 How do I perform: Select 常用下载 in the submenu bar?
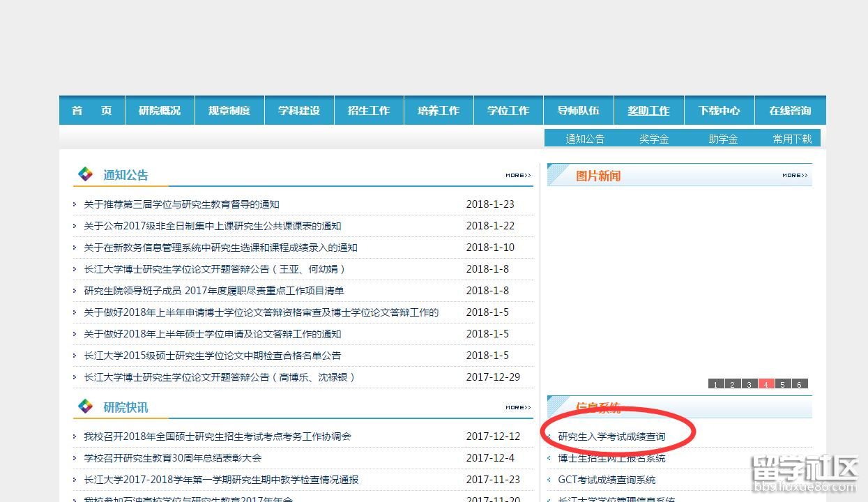coord(792,139)
